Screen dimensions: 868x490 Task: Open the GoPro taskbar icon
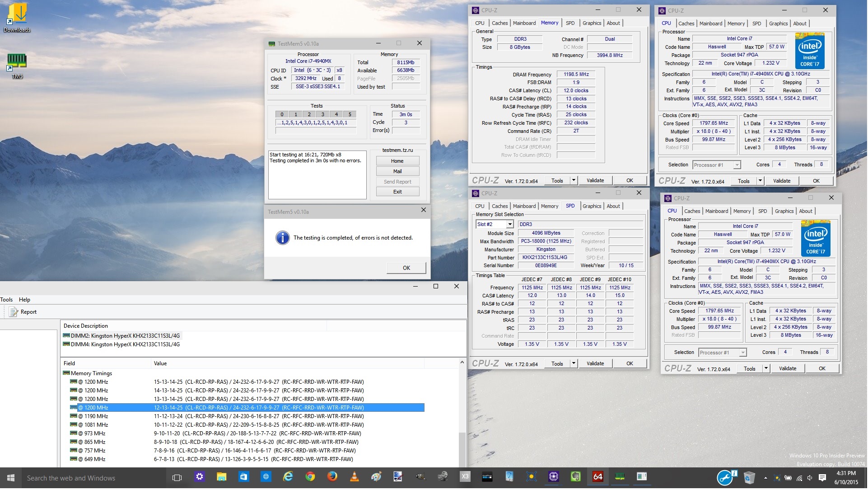pyautogui.click(x=487, y=478)
